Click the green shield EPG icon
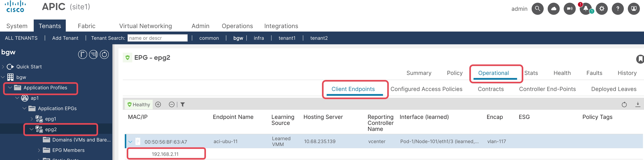This screenshot has height=160, width=644. point(128,58)
